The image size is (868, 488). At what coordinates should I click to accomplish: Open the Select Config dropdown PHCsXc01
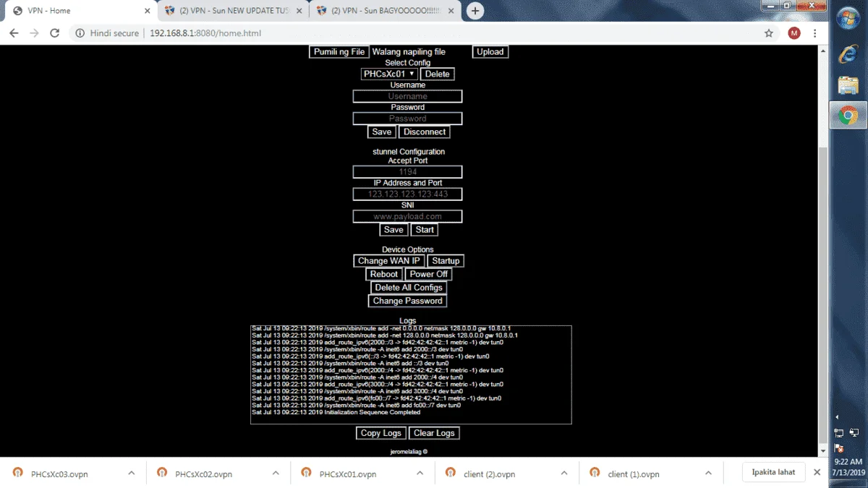pos(389,74)
